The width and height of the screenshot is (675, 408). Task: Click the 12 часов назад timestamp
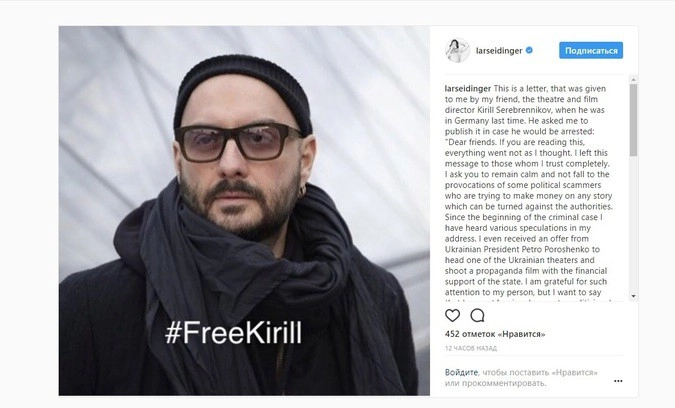pyautogui.click(x=471, y=349)
